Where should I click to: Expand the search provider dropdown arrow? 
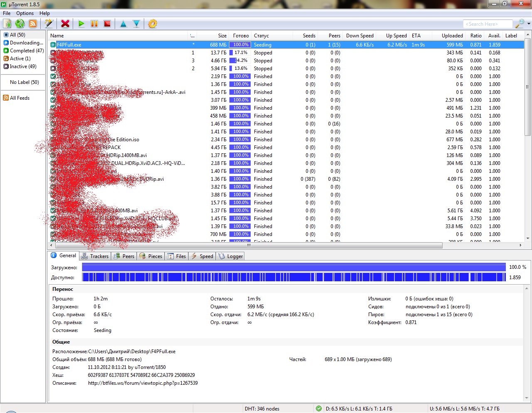(529, 24)
